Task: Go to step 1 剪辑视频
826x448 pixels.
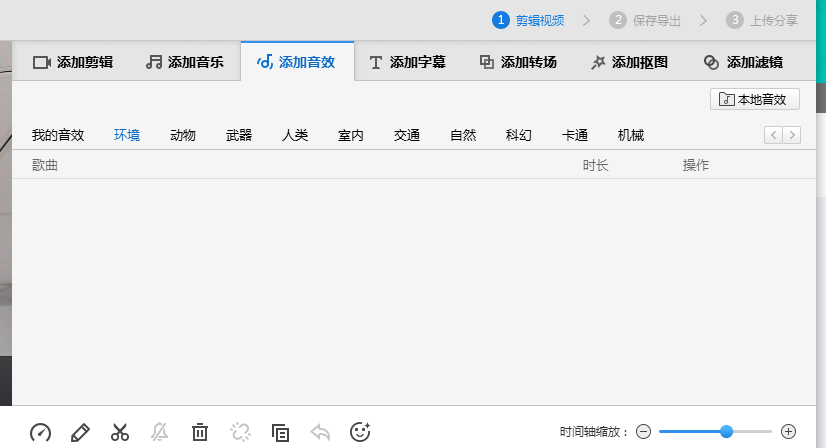Action: click(528, 21)
